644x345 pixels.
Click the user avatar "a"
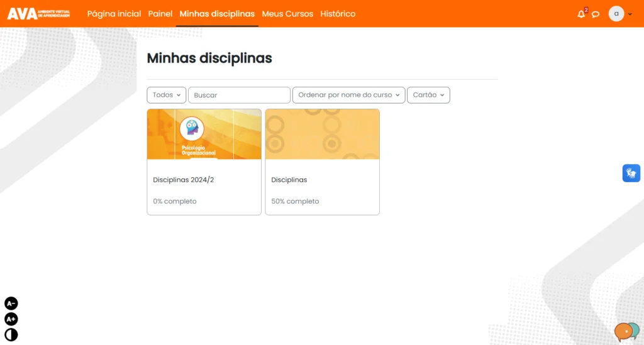(x=616, y=14)
